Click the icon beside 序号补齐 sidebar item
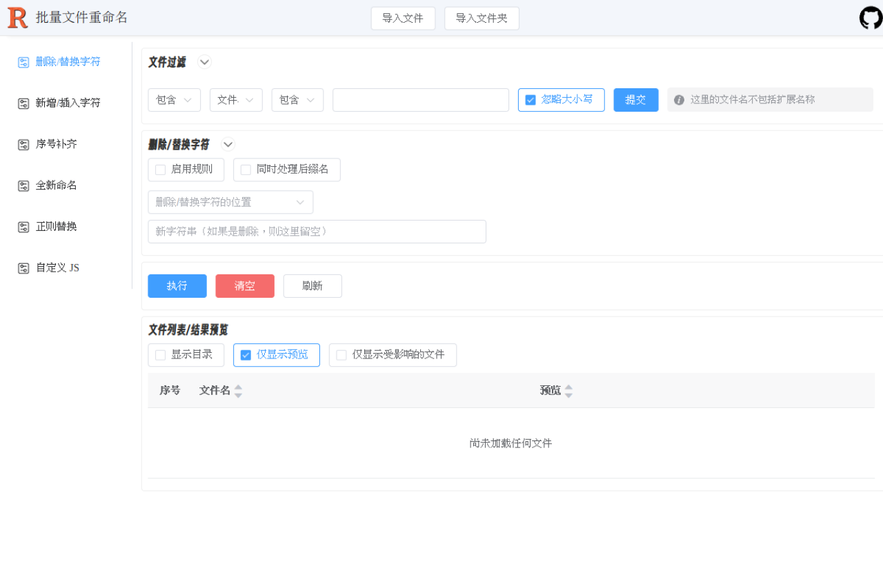The image size is (883, 588). click(x=23, y=145)
